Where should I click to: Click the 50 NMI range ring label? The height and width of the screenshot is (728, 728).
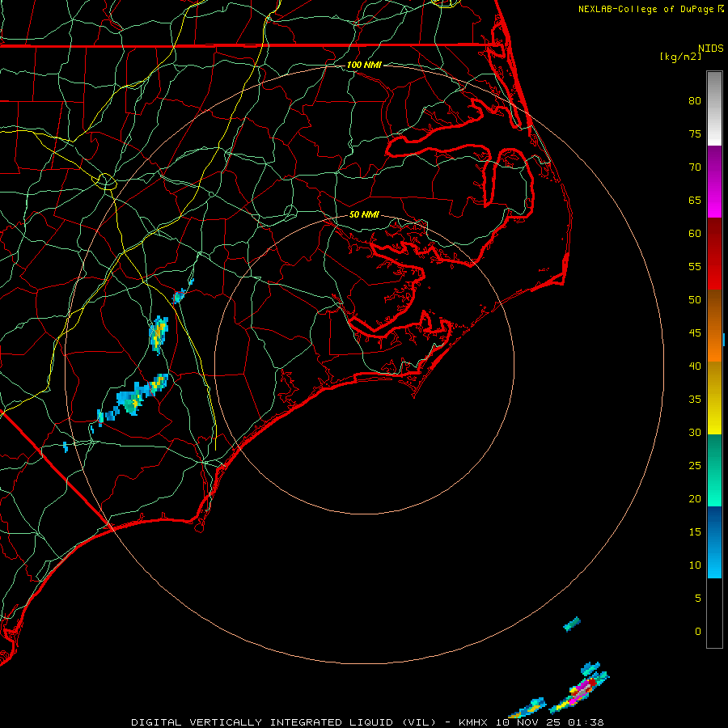tap(364, 214)
